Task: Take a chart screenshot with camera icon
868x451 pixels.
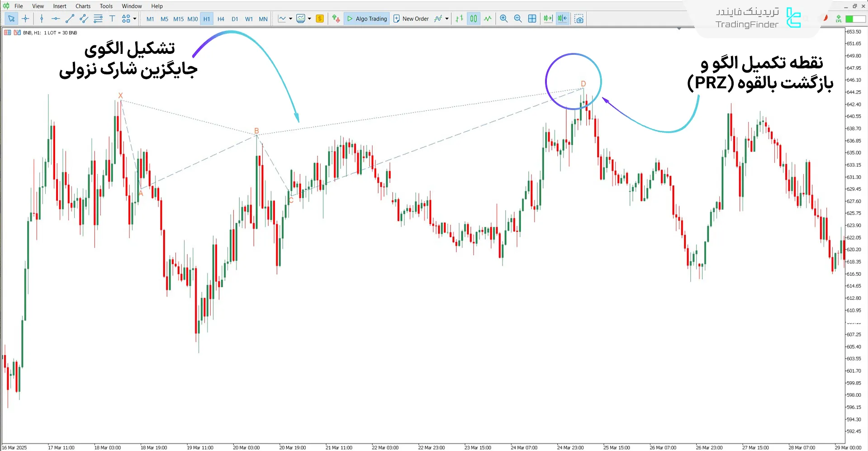Action: pyautogui.click(x=579, y=19)
